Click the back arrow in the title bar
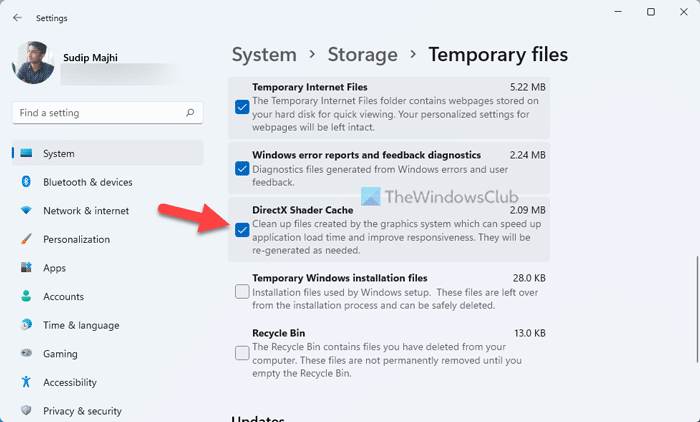 [x=18, y=17]
